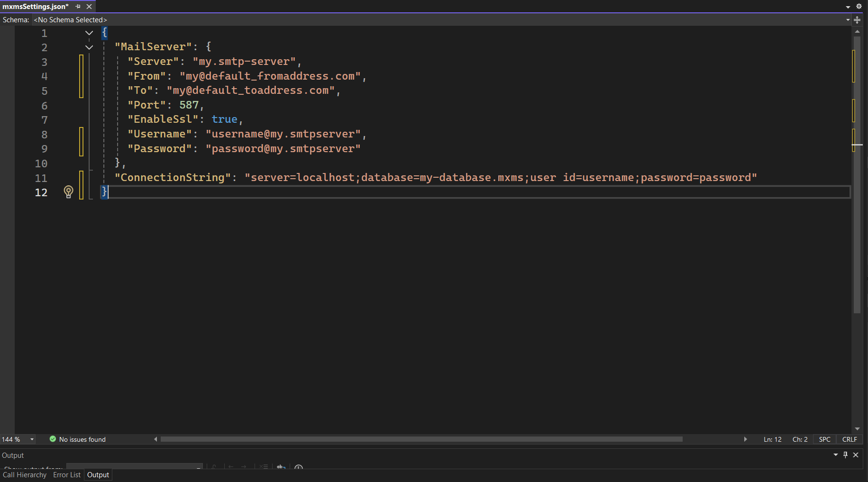Switch to the Call Hierarchy tab
The height and width of the screenshot is (482, 868).
(x=25, y=475)
